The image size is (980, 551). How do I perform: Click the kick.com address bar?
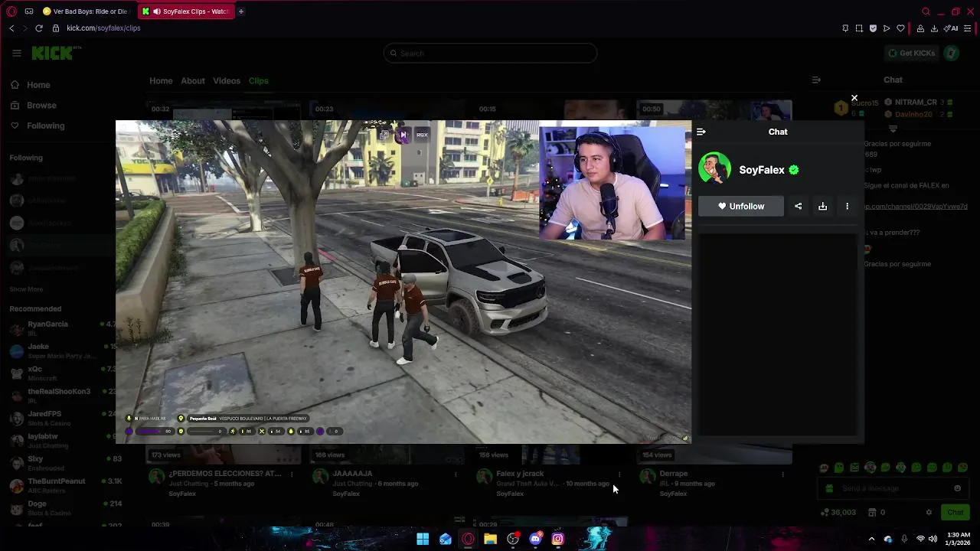pyautogui.click(x=103, y=28)
